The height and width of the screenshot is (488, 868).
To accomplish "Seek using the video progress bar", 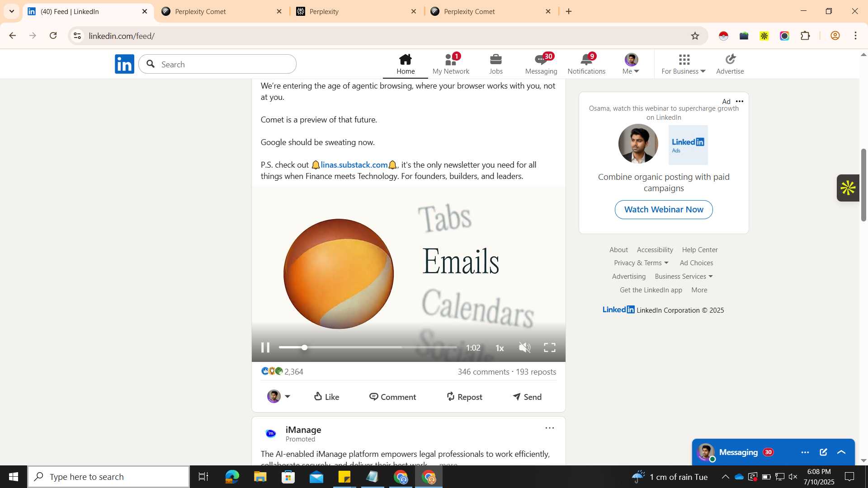I will click(x=368, y=347).
